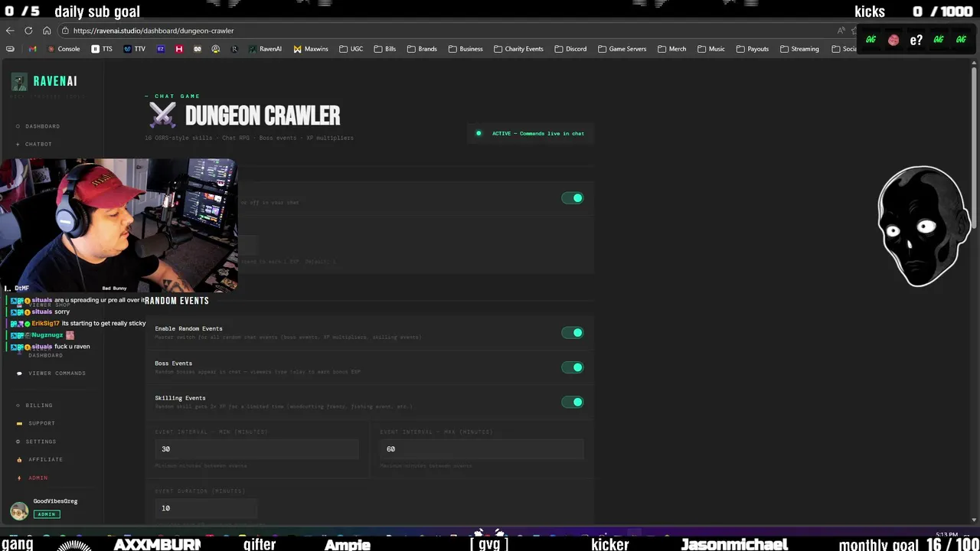Viewport: 980px width, 551px height.
Task: Click the crossed swords Dungeon Crawler icon
Action: click(162, 116)
